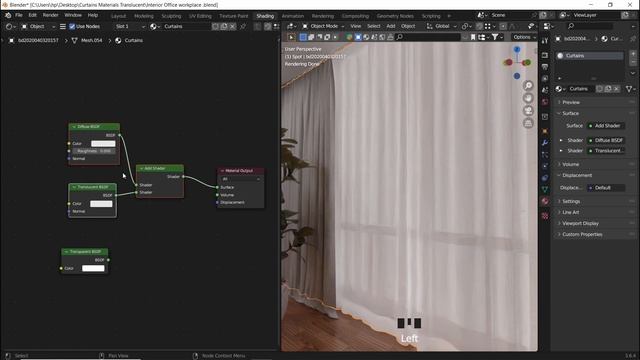The image size is (640, 360).
Task: Collapse the Material Output node header
Action: coord(222,171)
